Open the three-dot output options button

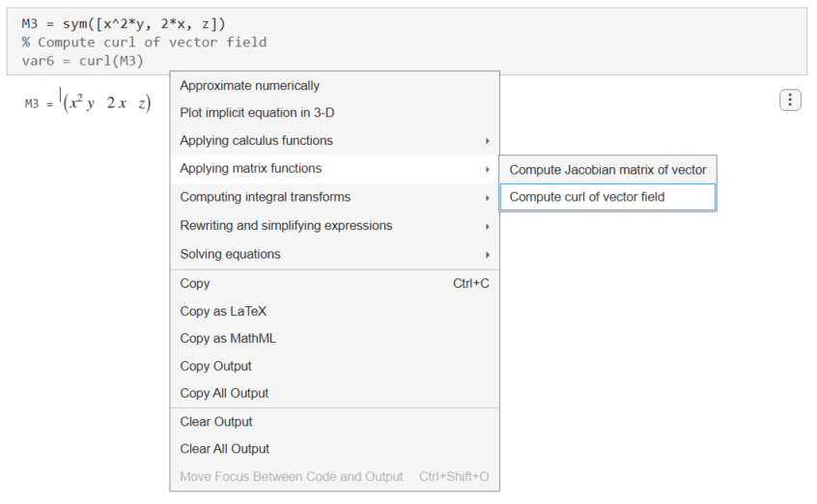tap(790, 99)
